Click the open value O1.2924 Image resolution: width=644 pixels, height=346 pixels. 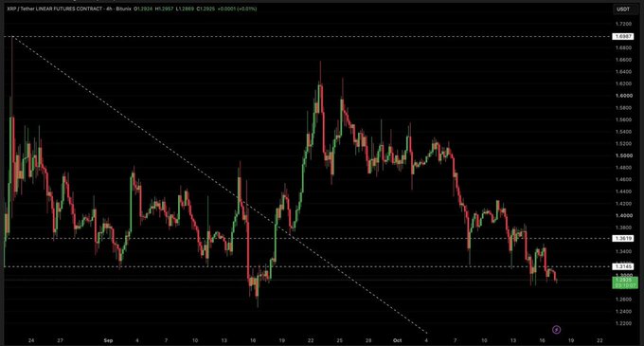143,9
